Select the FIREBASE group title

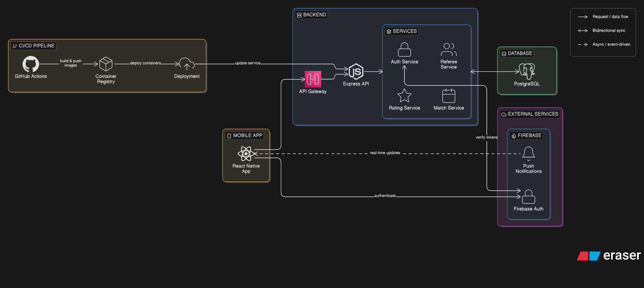(x=530, y=136)
